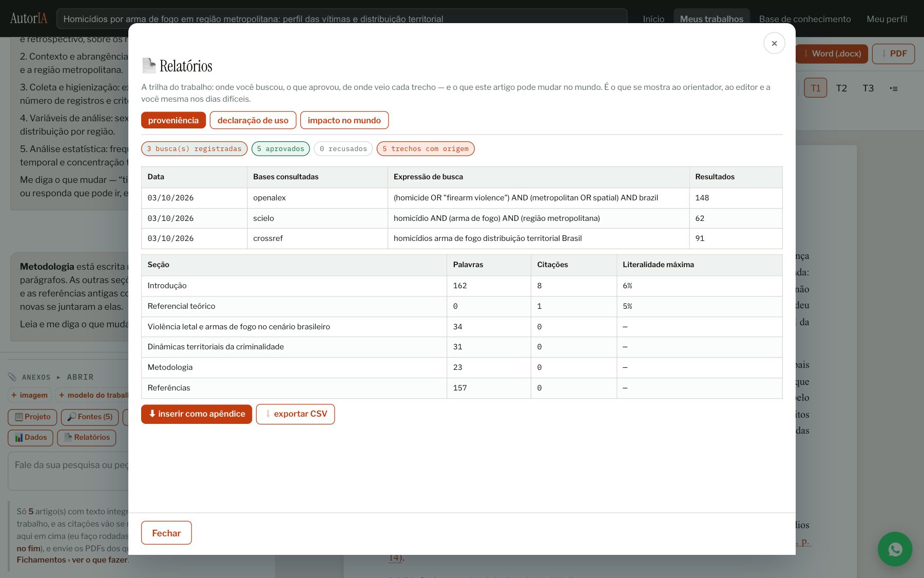Open the Dados chip

[x=31, y=437]
